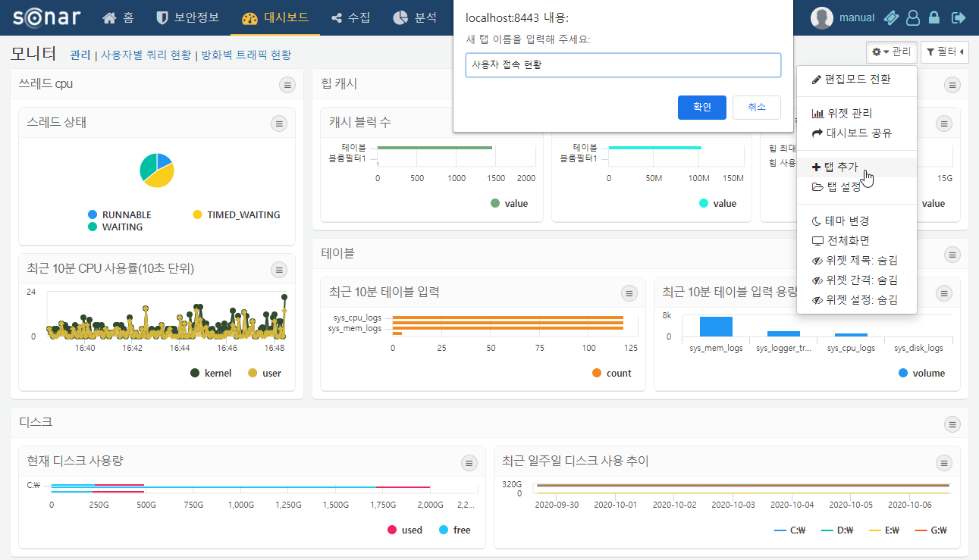Open the 현재 디스크 사용량 widget menu icon
The image size is (979, 560).
pyautogui.click(x=469, y=463)
